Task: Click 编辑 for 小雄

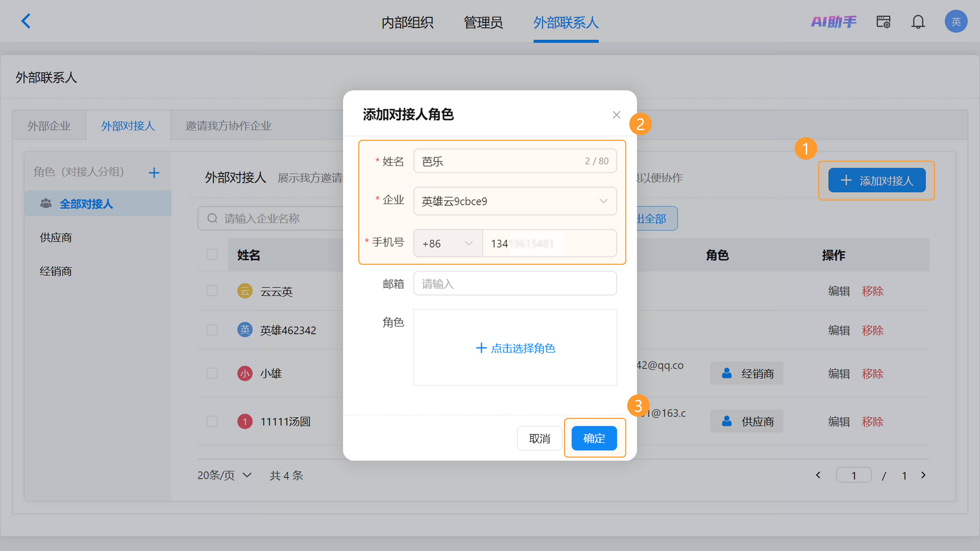Action: [x=839, y=373]
